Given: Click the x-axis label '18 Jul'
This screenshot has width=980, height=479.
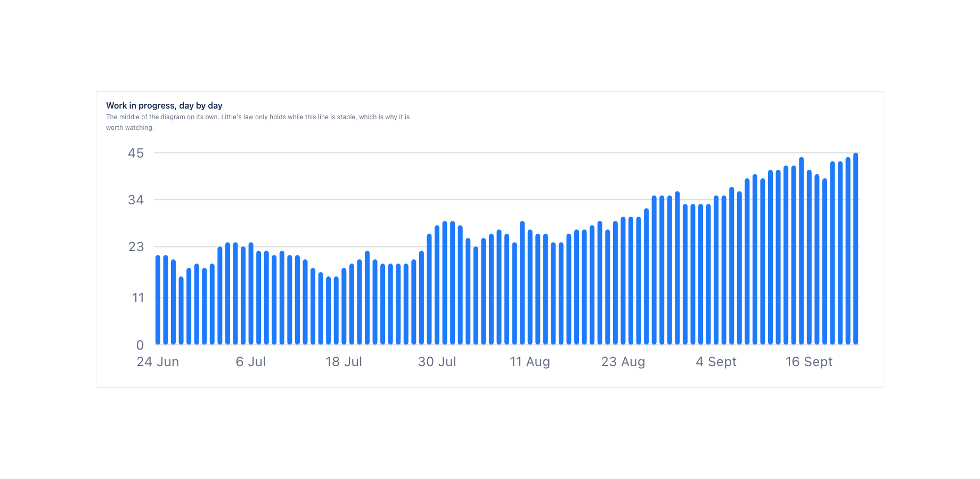Looking at the screenshot, I should (344, 362).
